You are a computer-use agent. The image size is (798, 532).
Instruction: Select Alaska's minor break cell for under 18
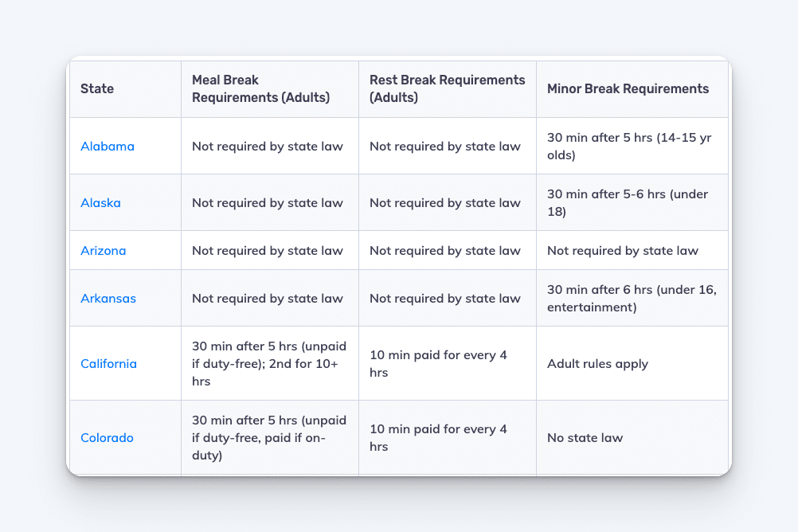tap(632, 202)
